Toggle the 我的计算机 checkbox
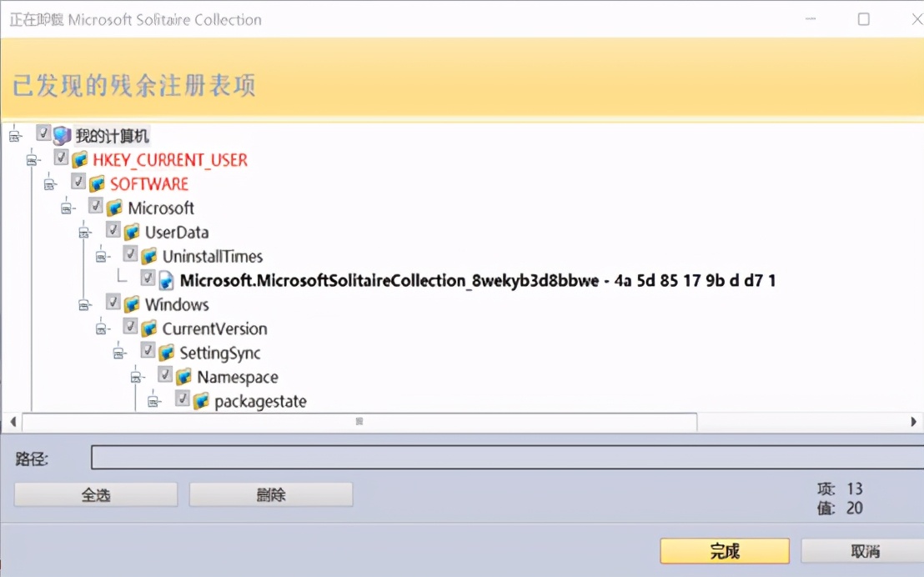 [x=43, y=133]
